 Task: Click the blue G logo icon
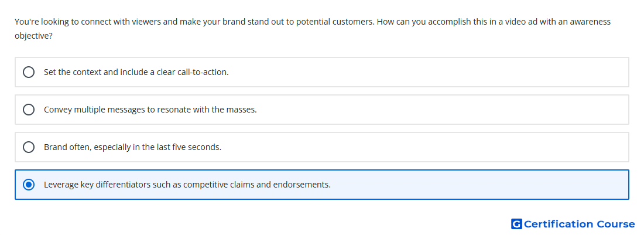[x=516, y=224]
